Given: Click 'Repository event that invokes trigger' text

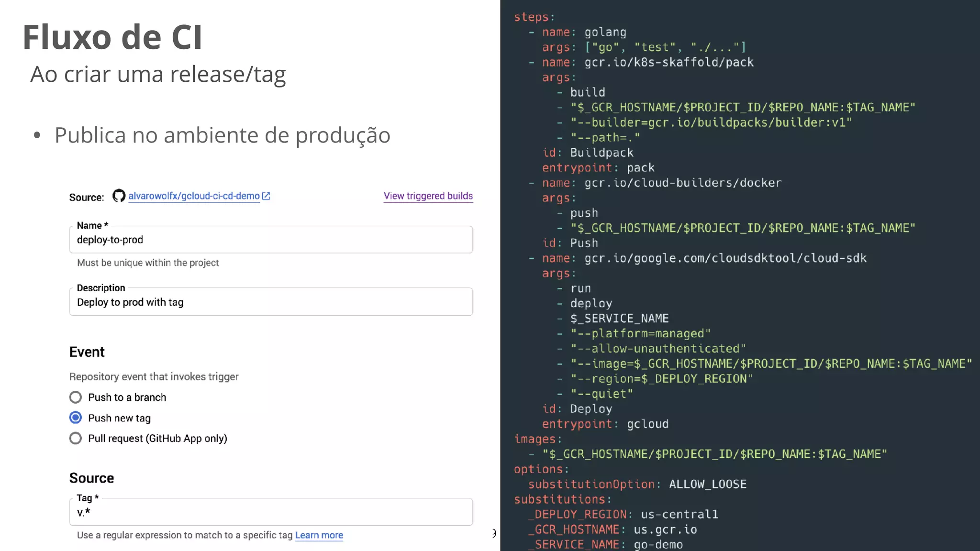Looking at the screenshot, I should [x=154, y=377].
